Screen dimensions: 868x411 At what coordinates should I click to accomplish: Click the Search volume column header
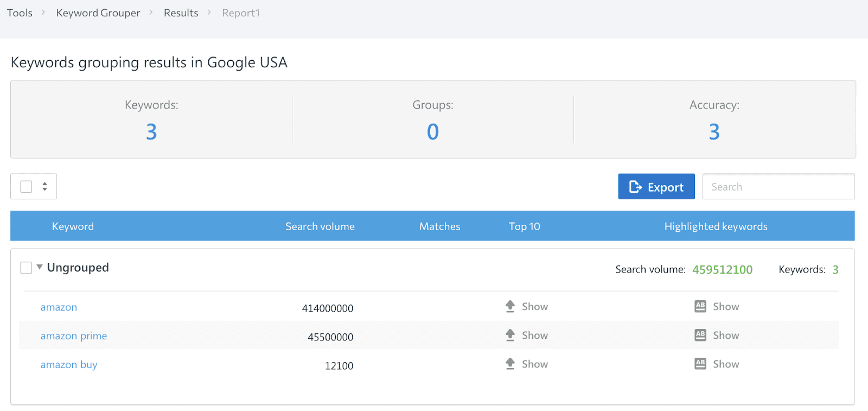320,226
